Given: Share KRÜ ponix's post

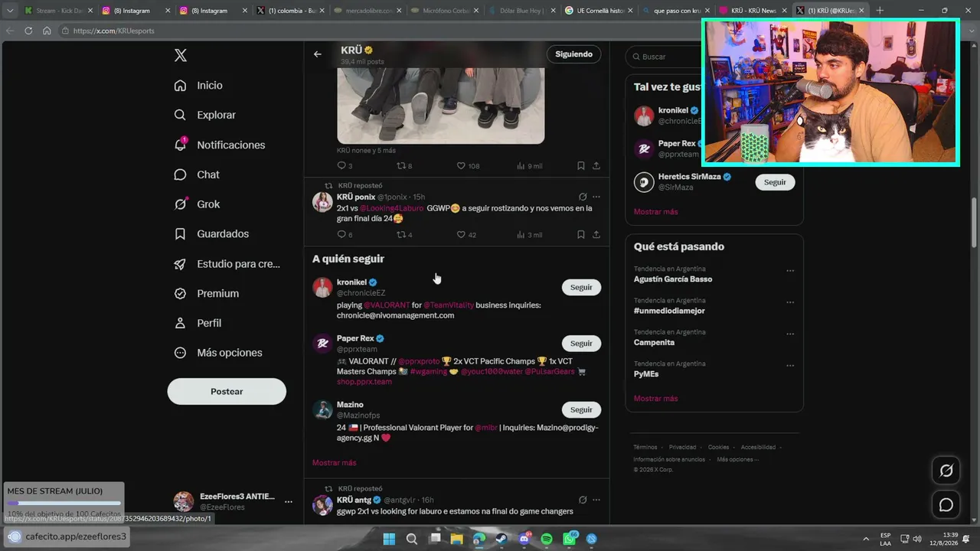Looking at the screenshot, I should pos(596,235).
